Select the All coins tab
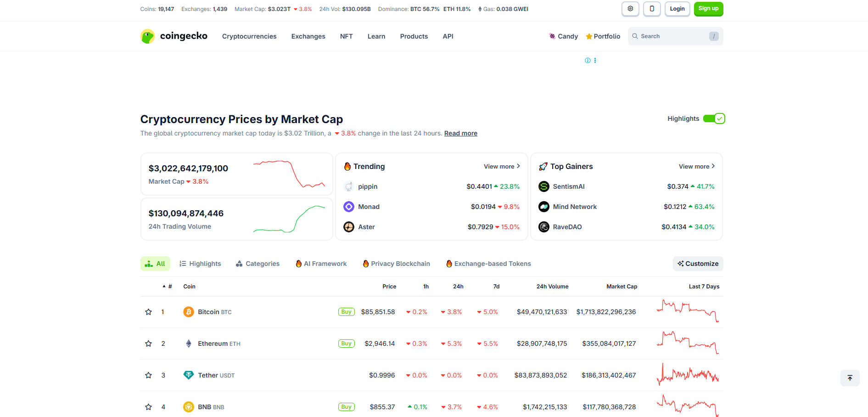The width and height of the screenshot is (868, 417). (155, 264)
